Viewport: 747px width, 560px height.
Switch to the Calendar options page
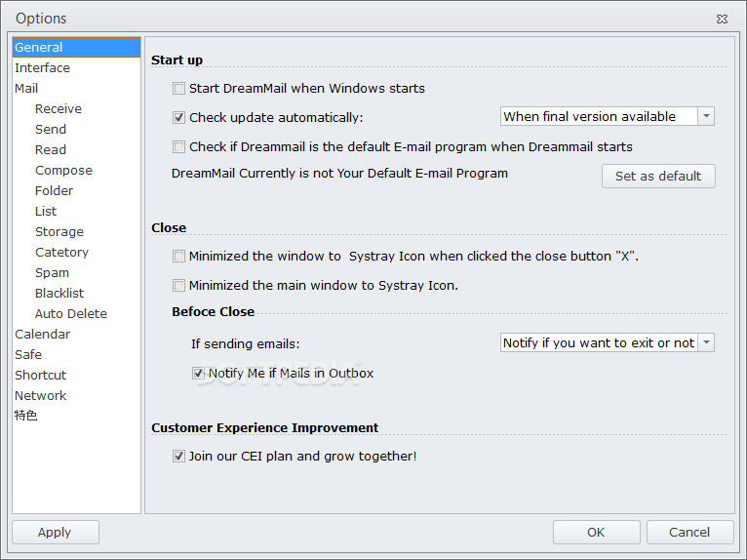click(42, 334)
